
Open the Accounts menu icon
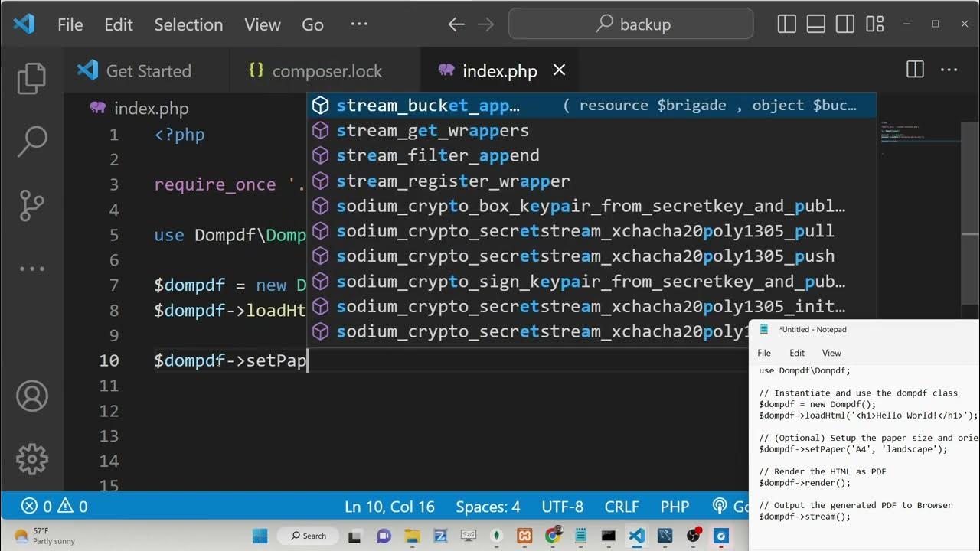(32, 396)
